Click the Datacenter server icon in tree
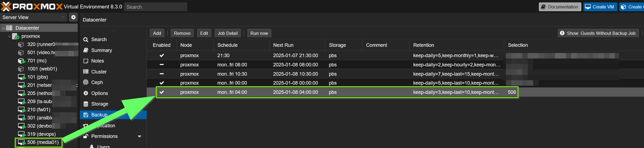Viewport: 644px width, 148px height. 9,28
